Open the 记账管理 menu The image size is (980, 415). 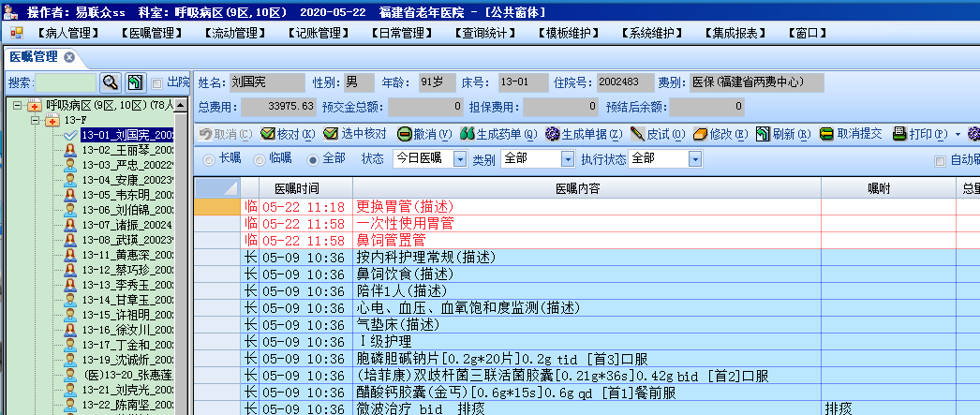[x=319, y=34]
